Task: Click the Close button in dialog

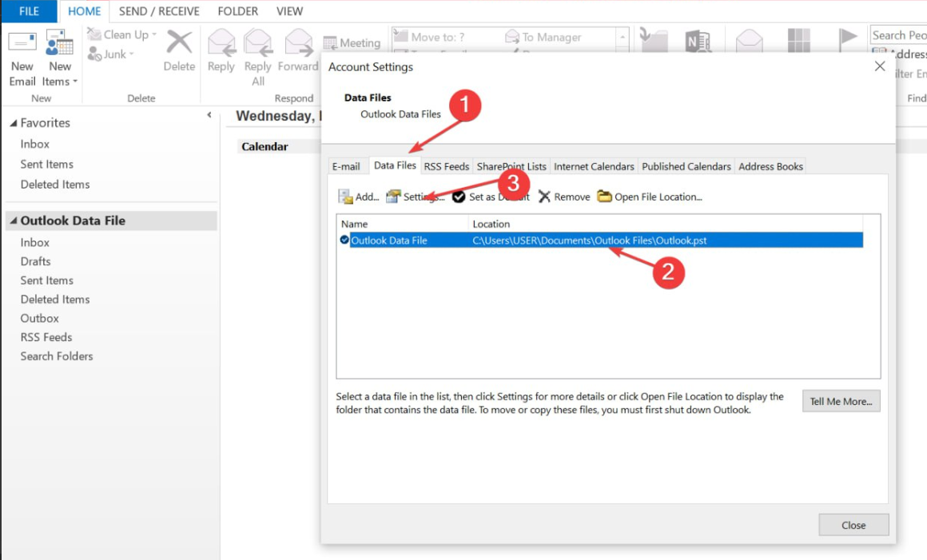Action: pyautogui.click(x=853, y=525)
